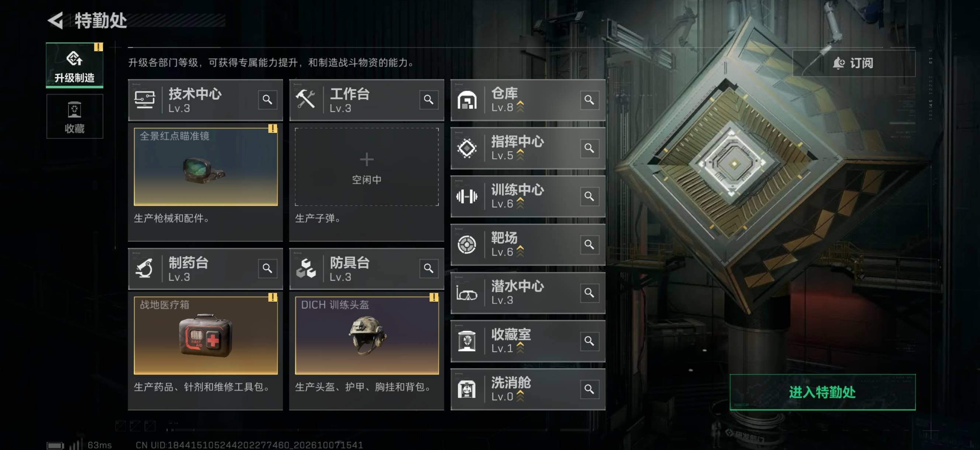Select the 升级制造 tab

click(x=75, y=65)
